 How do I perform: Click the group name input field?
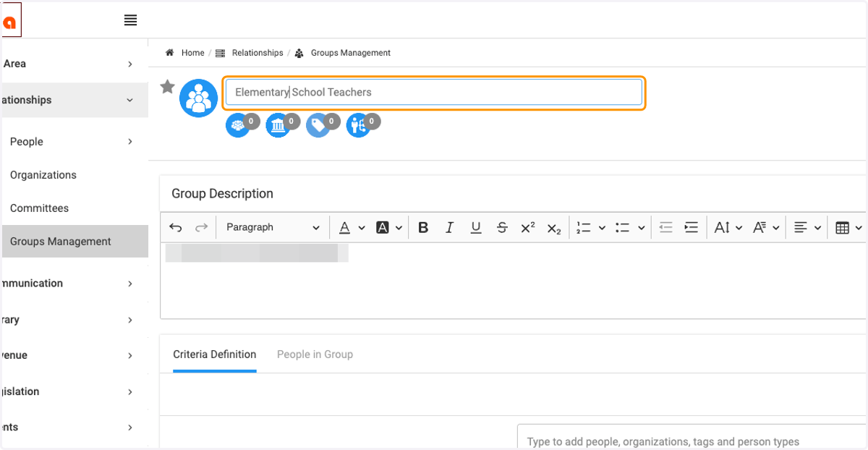tap(434, 93)
